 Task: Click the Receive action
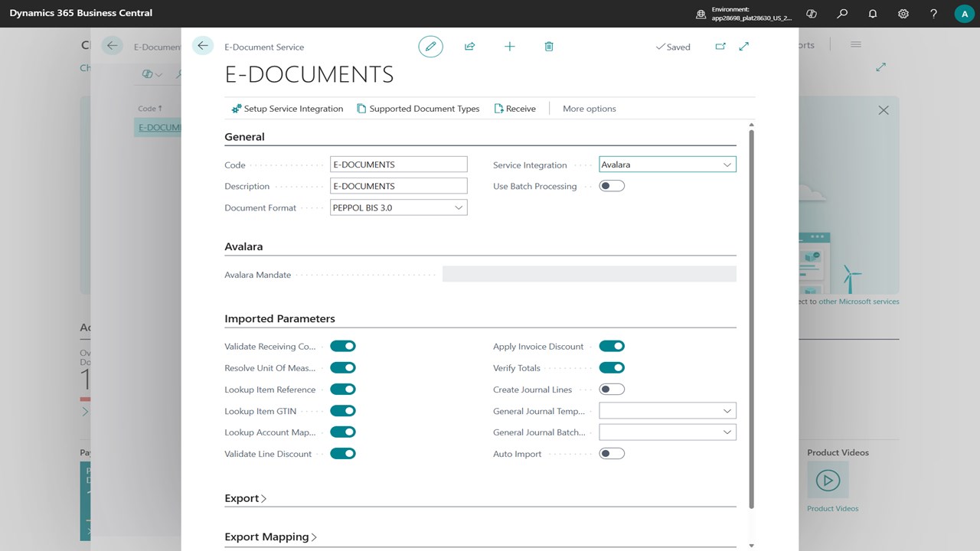[x=514, y=109]
